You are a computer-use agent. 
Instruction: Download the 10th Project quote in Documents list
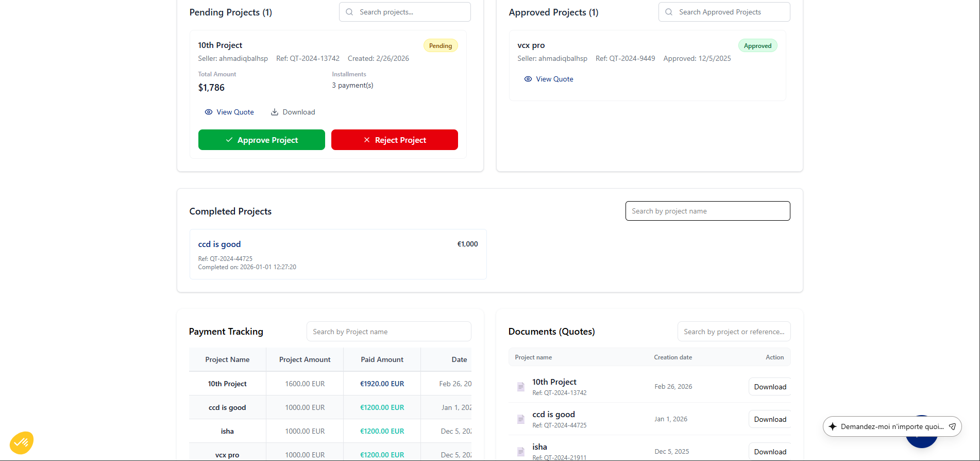770,387
